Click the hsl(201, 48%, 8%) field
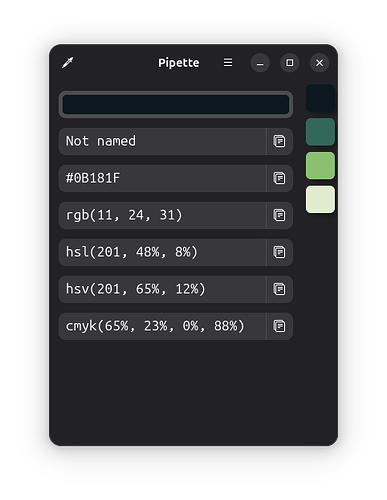 click(x=162, y=252)
